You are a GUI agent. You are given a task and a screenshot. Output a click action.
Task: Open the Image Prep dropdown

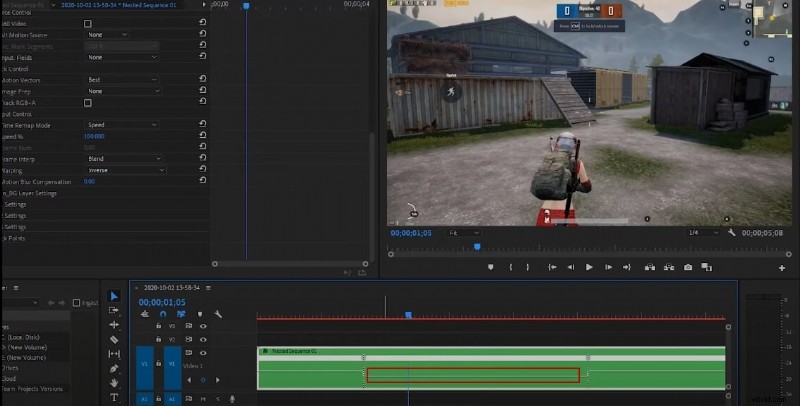(x=123, y=91)
